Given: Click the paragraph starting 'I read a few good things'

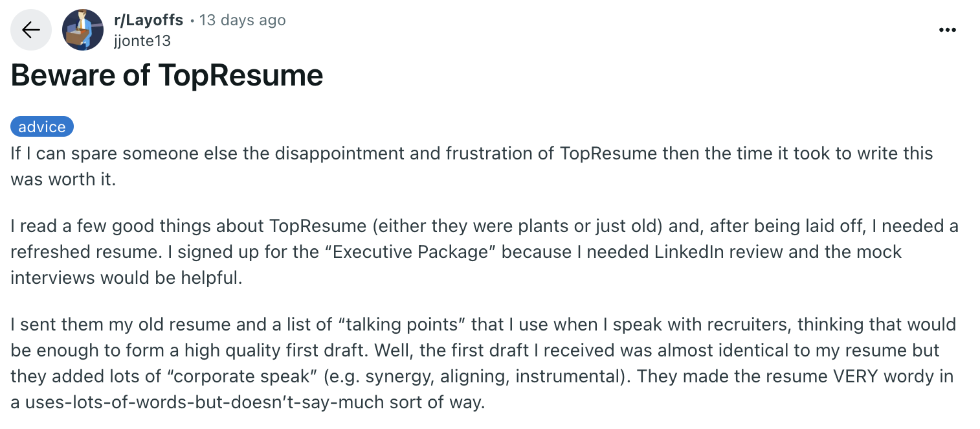Looking at the screenshot, I should (x=484, y=251).
